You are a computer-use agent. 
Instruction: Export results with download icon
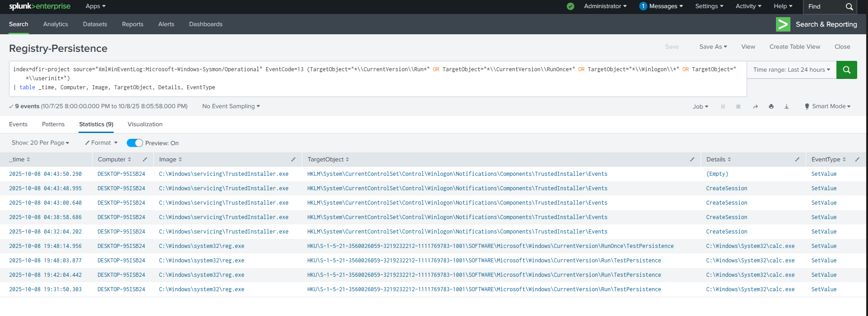click(x=786, y=107)
